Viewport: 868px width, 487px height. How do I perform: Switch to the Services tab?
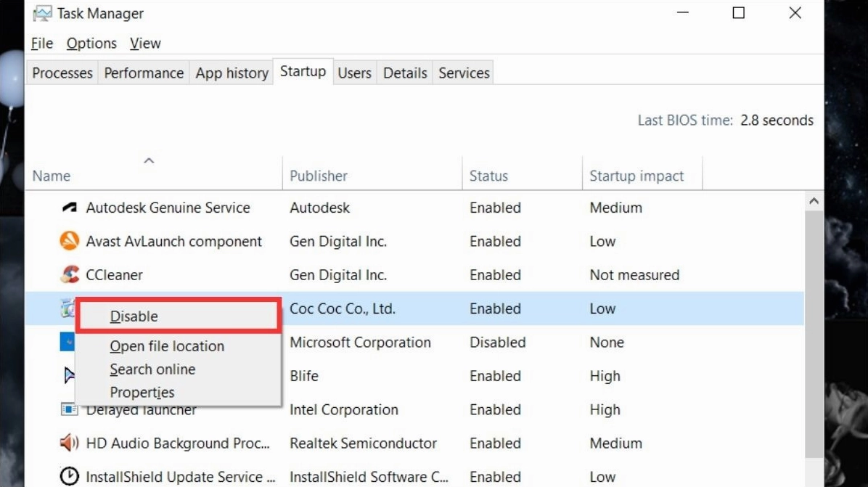pyautogui.click(x=463, y=72)
